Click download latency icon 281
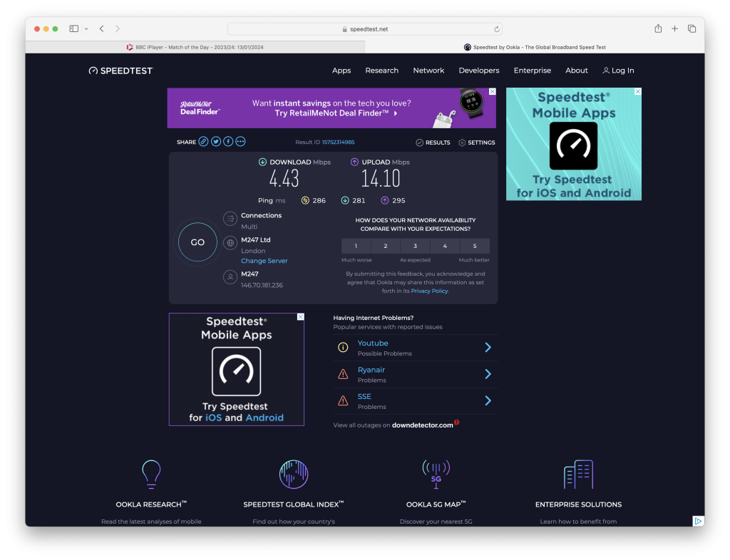The image size is (730, 560). [345, 200]
